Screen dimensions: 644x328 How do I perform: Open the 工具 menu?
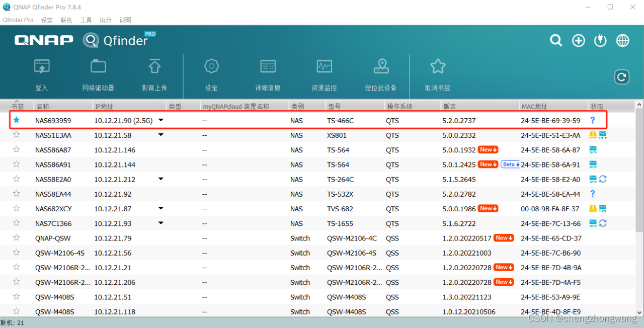[86, 20]
